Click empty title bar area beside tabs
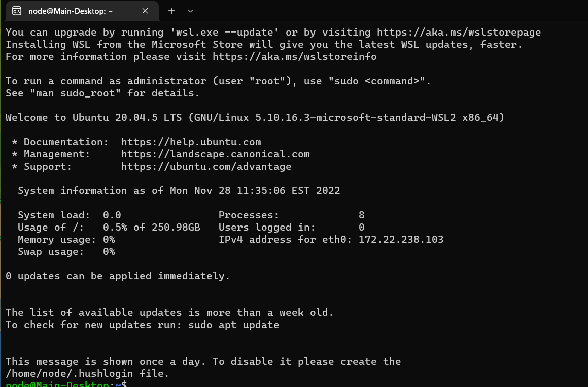Viewport: 588px width, 387px height. pyautogui.click(x=390, y=11)
